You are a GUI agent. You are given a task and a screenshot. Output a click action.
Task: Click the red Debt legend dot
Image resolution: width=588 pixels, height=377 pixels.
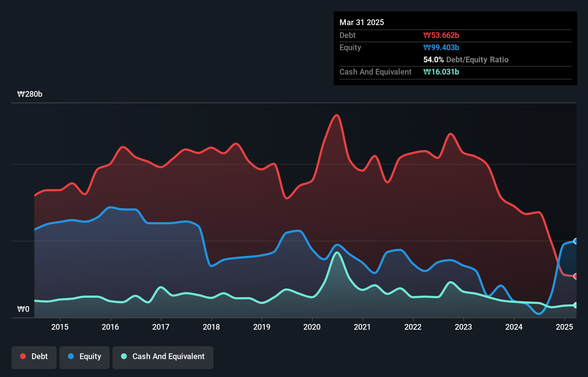coord(23,356)
